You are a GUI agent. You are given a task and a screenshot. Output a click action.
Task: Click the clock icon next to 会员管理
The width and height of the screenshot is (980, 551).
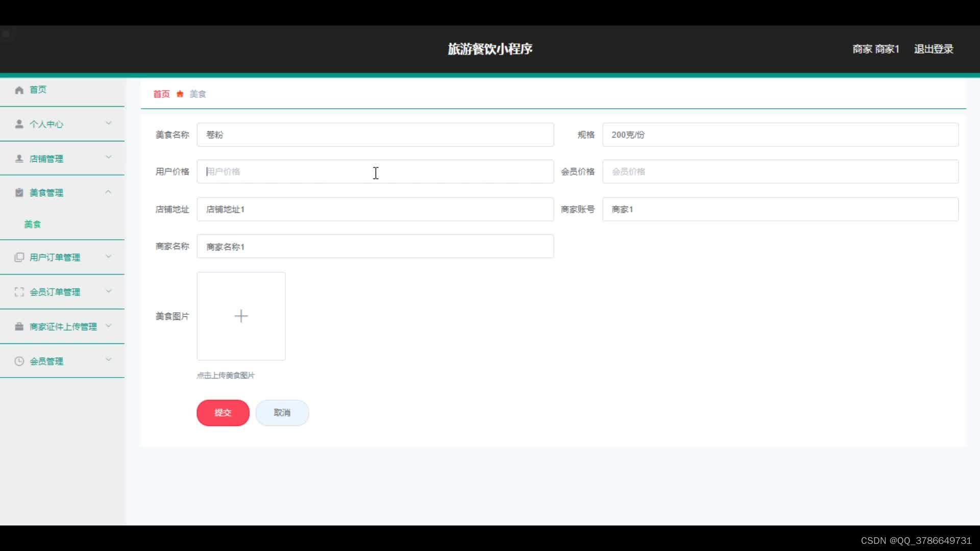pos(19,361)
